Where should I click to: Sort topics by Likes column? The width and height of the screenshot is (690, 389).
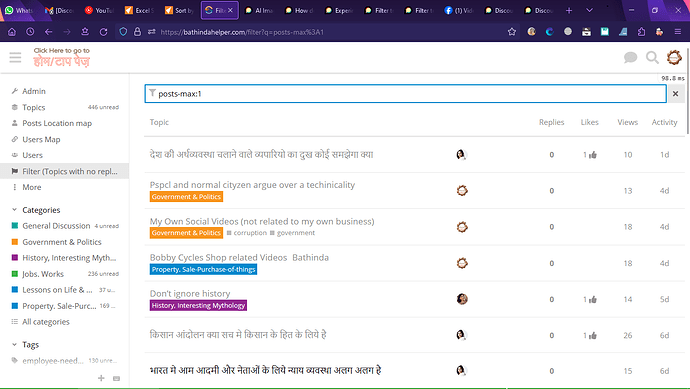(x=589, y=122)
